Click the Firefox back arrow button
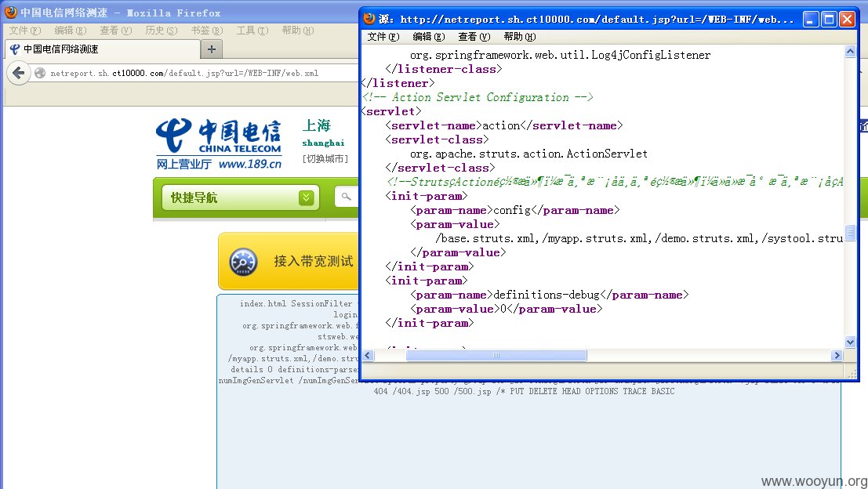 point(18,73)
